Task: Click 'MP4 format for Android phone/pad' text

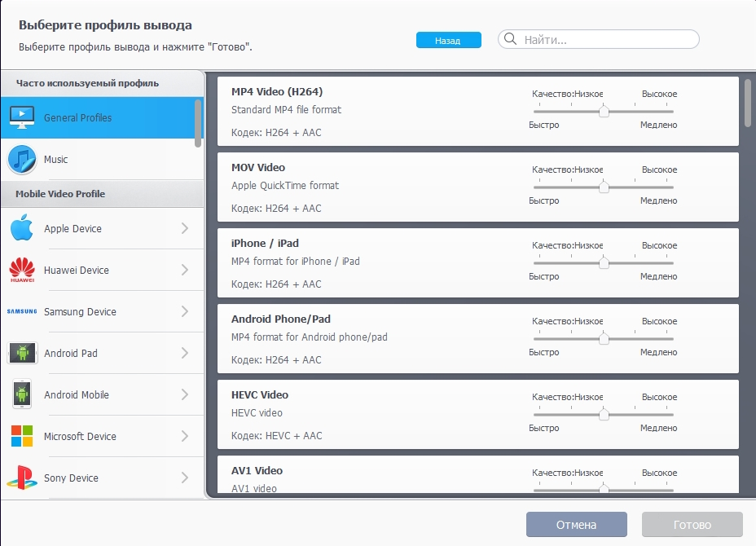Action: pos(309,337)
